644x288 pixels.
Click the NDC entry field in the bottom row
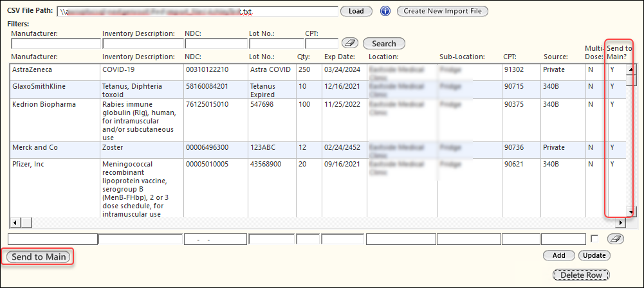(216, 239)
